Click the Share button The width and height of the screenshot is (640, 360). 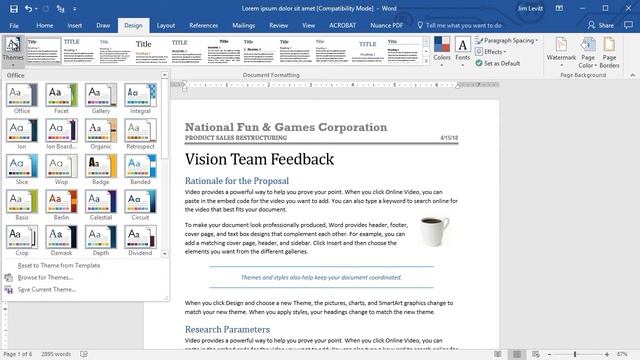(601, 25)
